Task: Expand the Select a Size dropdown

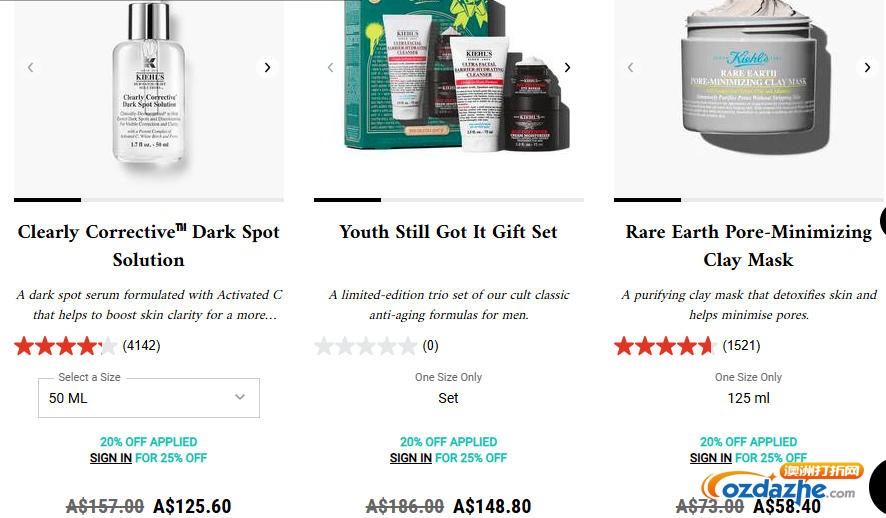Action: 149,398
